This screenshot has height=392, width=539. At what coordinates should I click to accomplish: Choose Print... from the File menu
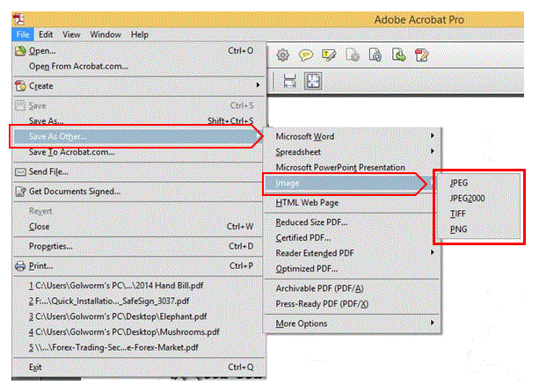139,266
